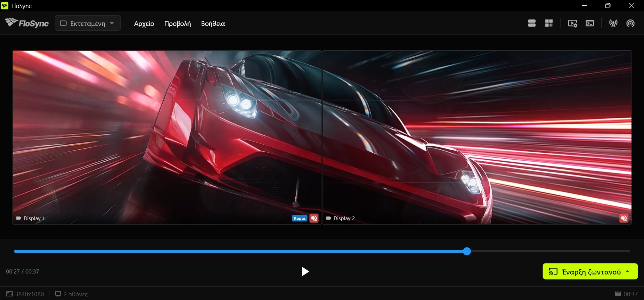This screenshot has width=644, height=300.
Task: Click the 00:27 / 00:37 elapsed time
Action: pyautogui.click(x=22, y=271)
